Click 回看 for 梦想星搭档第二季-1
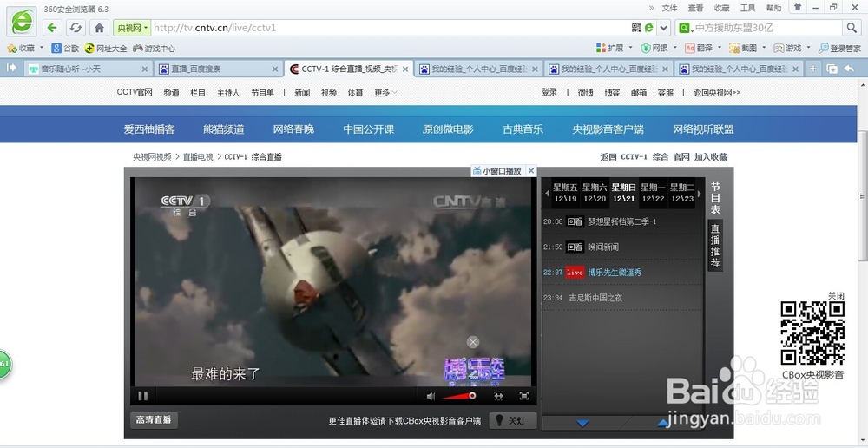This screenshot has height=448, width=868. [575, 221]
